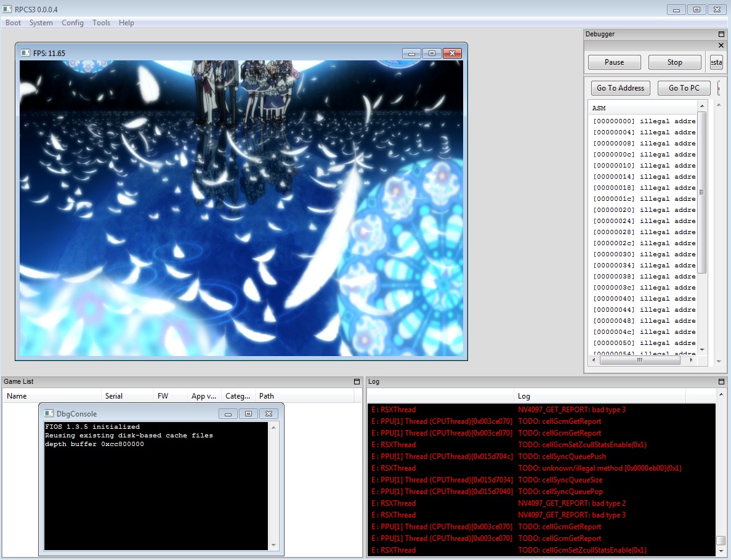Minimize the DbgConsole window

click(x=228, y=413)
